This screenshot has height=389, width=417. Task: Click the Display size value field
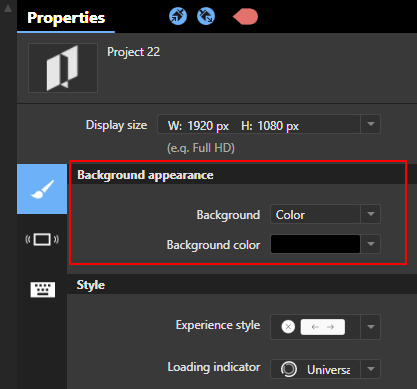click(259, 124)
